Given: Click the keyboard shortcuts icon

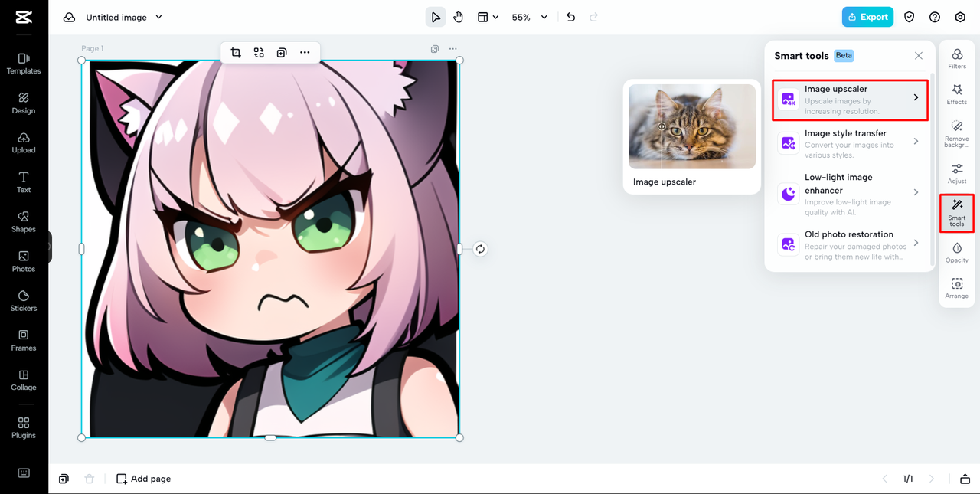Looking at the screenshot, I should point(24,473).
